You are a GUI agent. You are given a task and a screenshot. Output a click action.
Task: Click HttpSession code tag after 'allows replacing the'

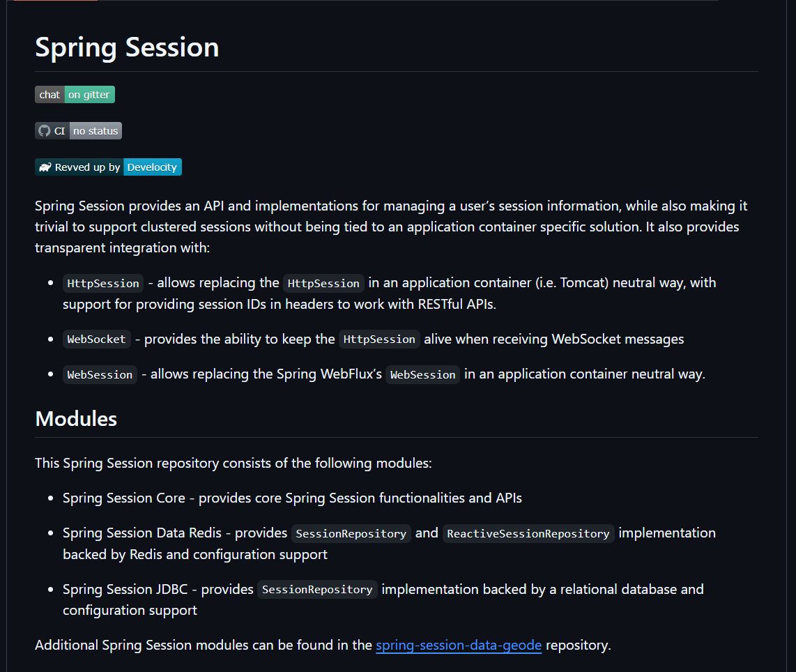[323, 284]
